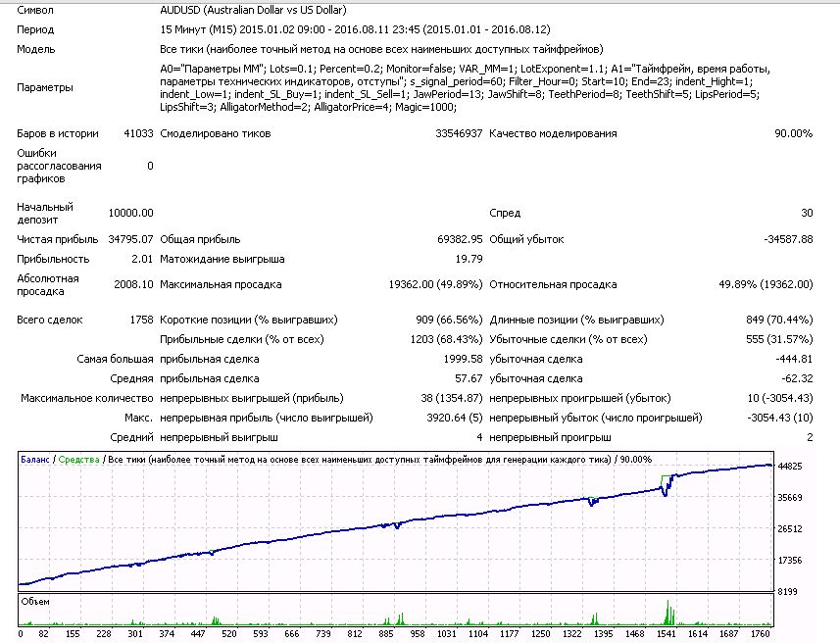Click green 'Средства' legend label on chart

pyautogui.click(x=78, y=460)
